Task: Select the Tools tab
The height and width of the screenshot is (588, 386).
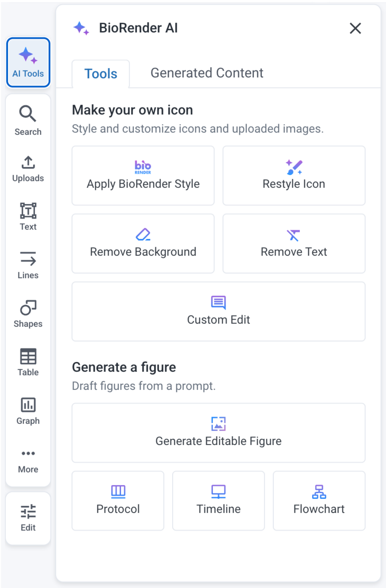Action: tap(101, 74)
